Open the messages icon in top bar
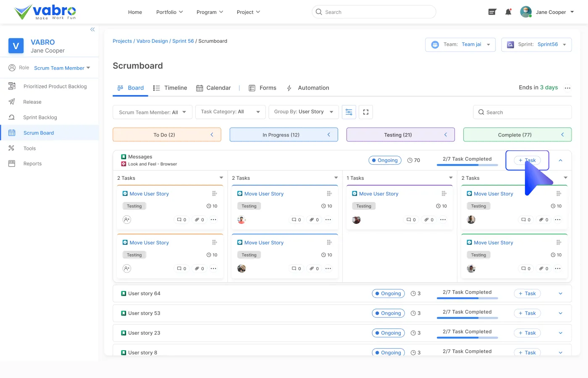588x378 pixels. click(492, 12)
